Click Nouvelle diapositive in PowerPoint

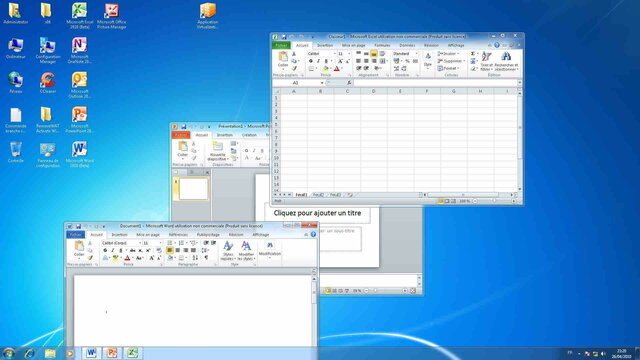218,151
